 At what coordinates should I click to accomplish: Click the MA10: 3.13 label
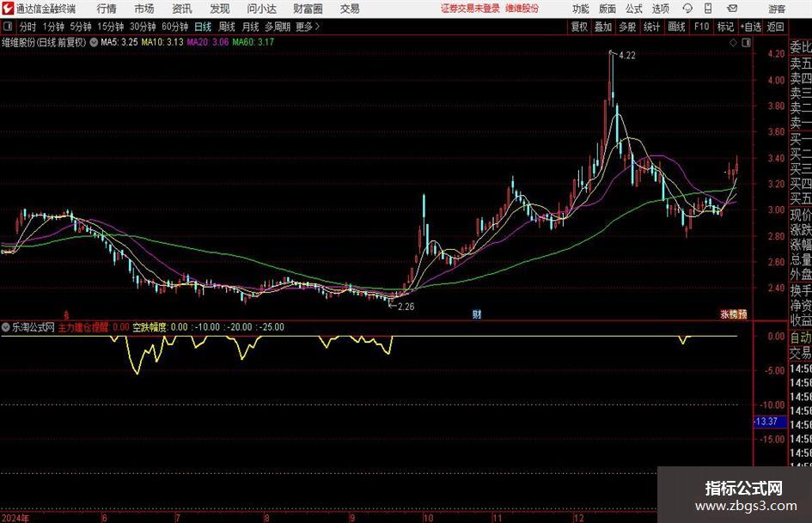click(x=162, y=42)
